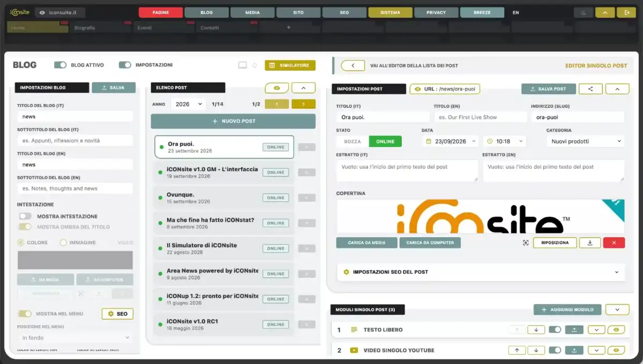Open post URL /news/ora-puoi preview
This screenshot has height=364, width=643.
point(445,89)
